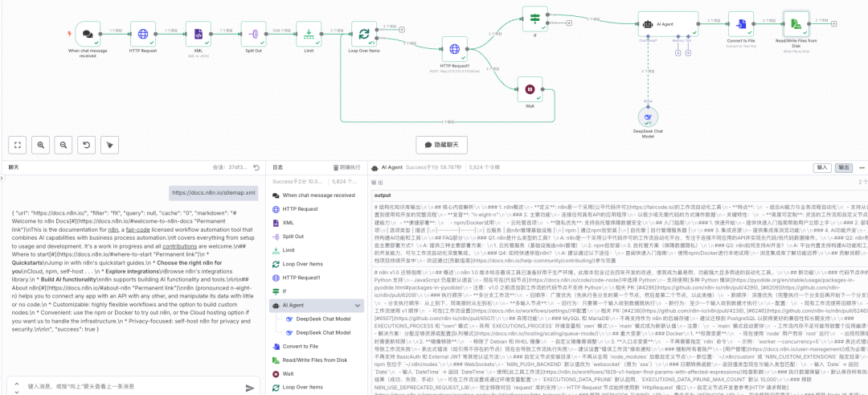Select If in the log list

317,291
